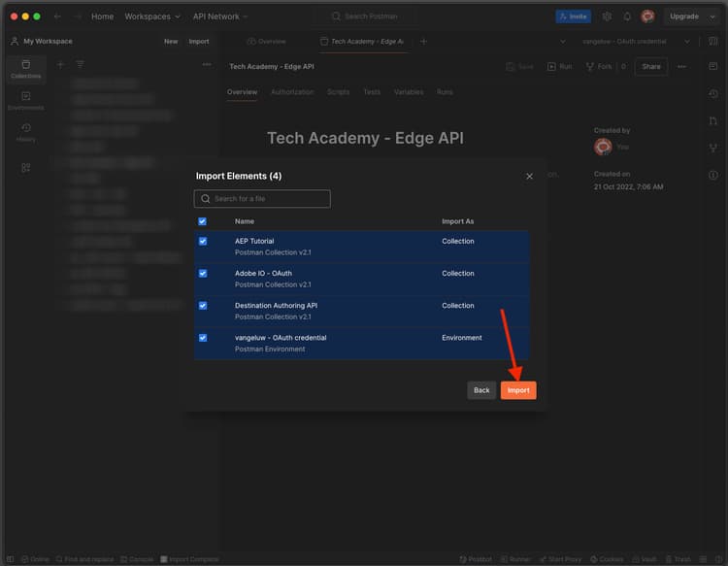Viewport: 728px width, 566px height.
Task: Click the configure sidebar grid-plus icon
Action: click(26, 168)
